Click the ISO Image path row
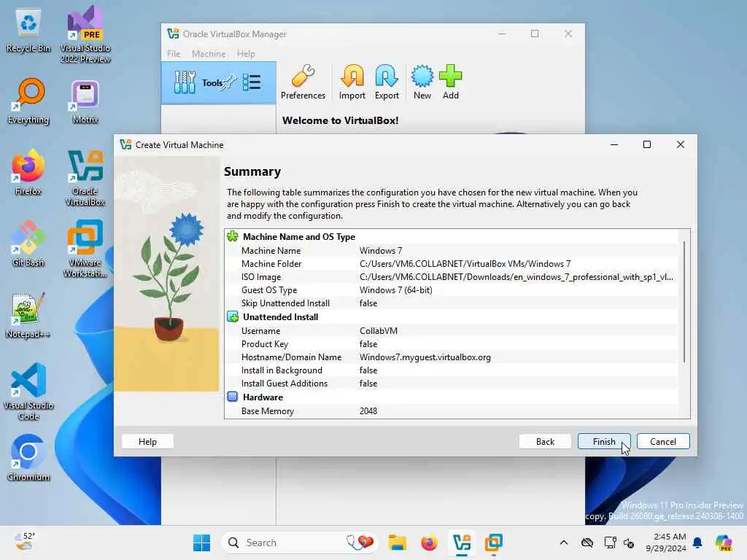 click(452, 276)
